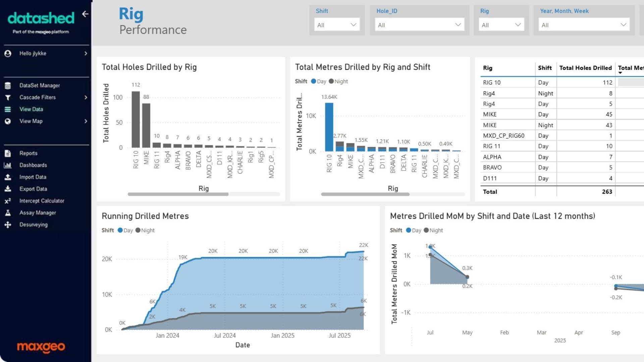Open DataSet Manager menu item
644x362 pixels.
point(40,86)
